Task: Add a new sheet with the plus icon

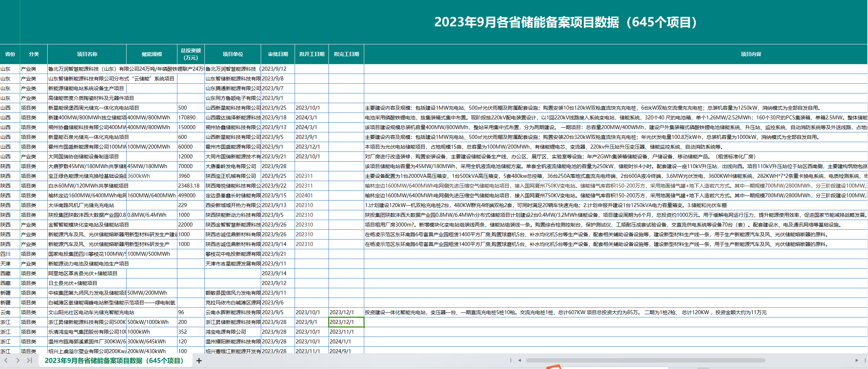Action: (x=199, y=360)
